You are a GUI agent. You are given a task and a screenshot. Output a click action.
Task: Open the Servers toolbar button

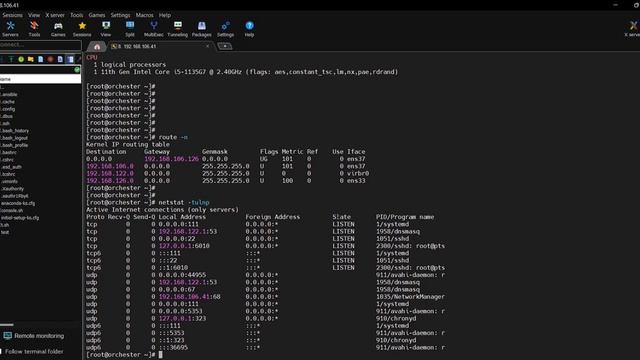[x=10, y=29]
